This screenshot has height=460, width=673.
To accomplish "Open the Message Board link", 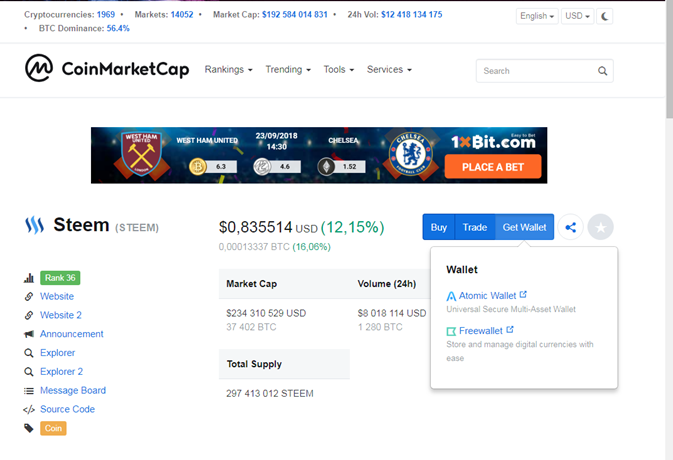I will click(73, 390).
